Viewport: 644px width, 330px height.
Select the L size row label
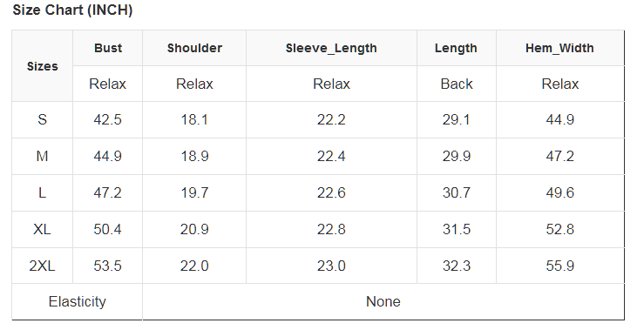pos(43,193)
